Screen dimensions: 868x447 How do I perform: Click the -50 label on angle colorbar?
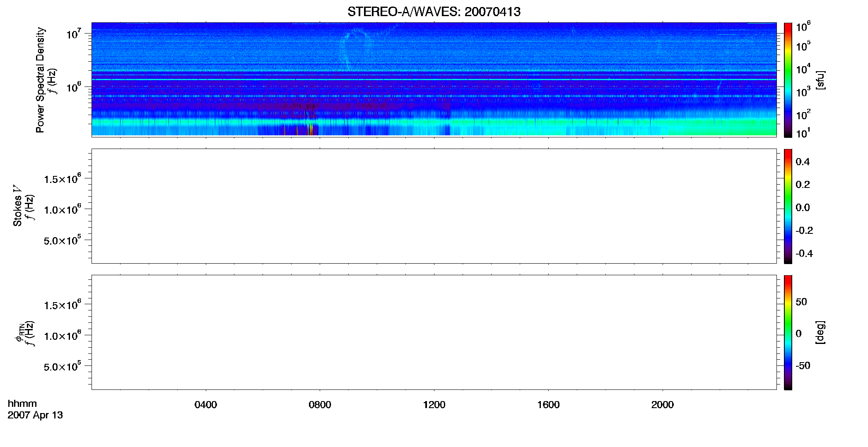tap(803, 365)
